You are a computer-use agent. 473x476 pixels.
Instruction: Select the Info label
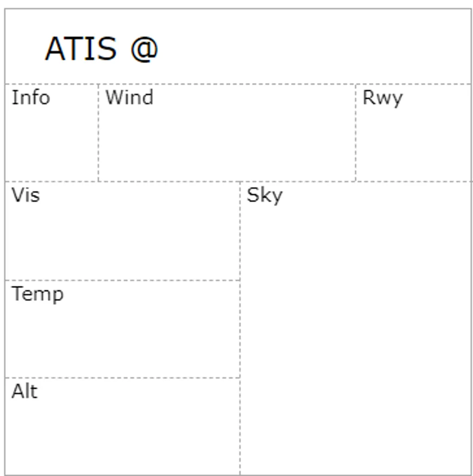pyautogui.click(x=31, y=98)
